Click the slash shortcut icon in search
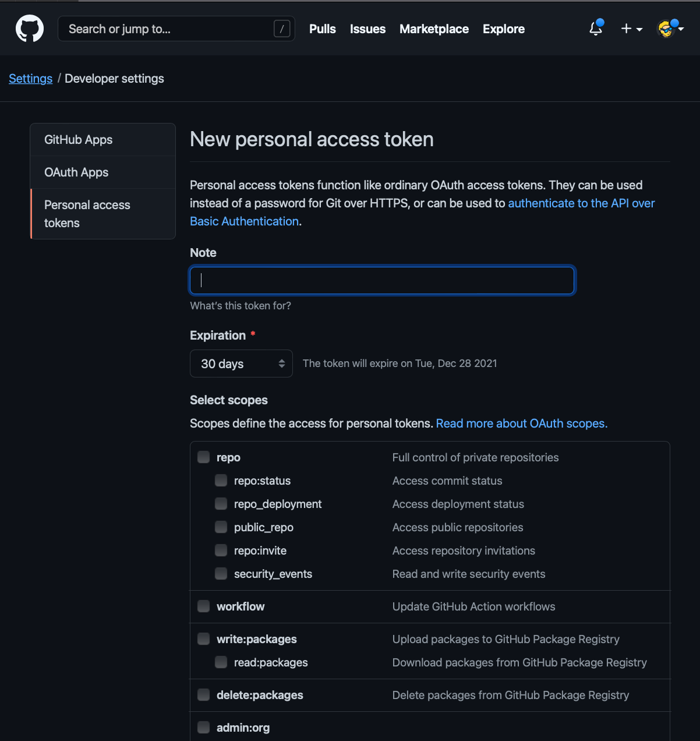This screenshot has height=741, width=700. [282, 29]
